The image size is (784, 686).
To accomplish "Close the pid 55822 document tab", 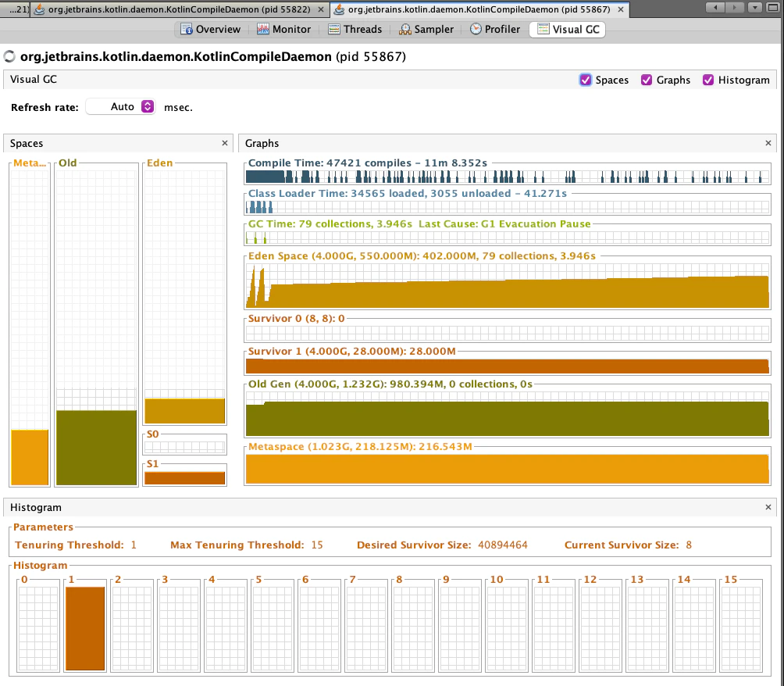I will pyautogui.click(x=320, y=9).
